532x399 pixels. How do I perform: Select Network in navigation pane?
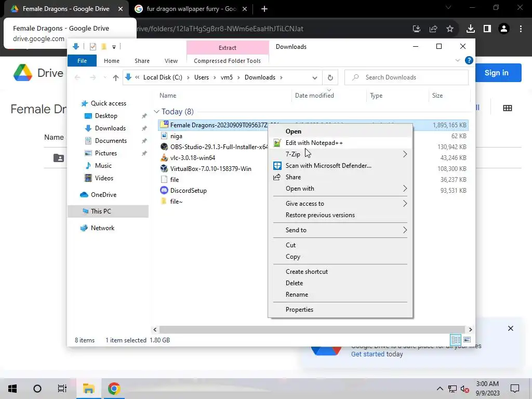click(x=102, y=228)
